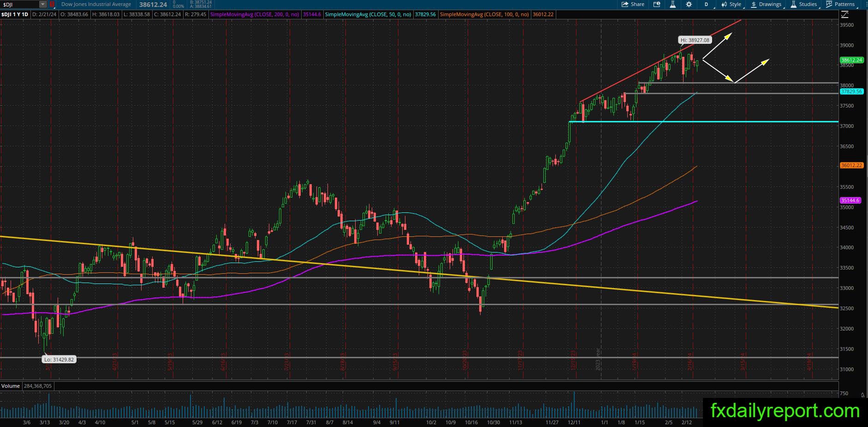Click the Volume panel label

pos(11,386)
